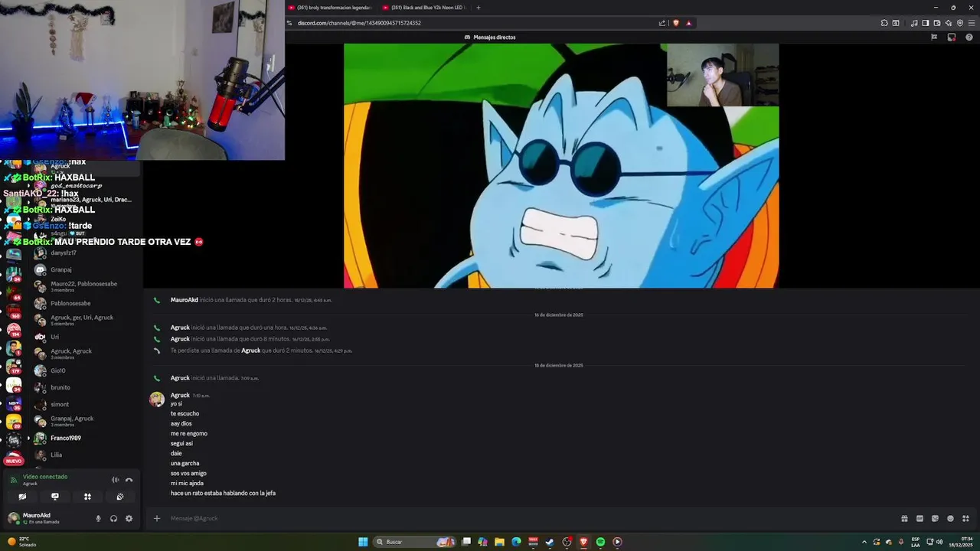The width and height of the screenshot is (980, 551).
Task: Send a gift via the gift icon
Action: point(904,518)
